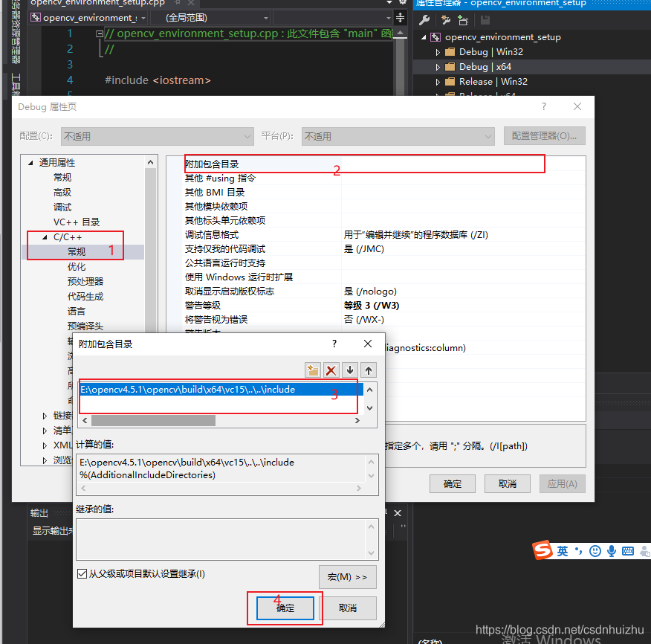Viewport: 651px width, 644px height.
Task: Click the property tree scrollbar up arrow
Action: pyautogui.click(x=150, y=162)
